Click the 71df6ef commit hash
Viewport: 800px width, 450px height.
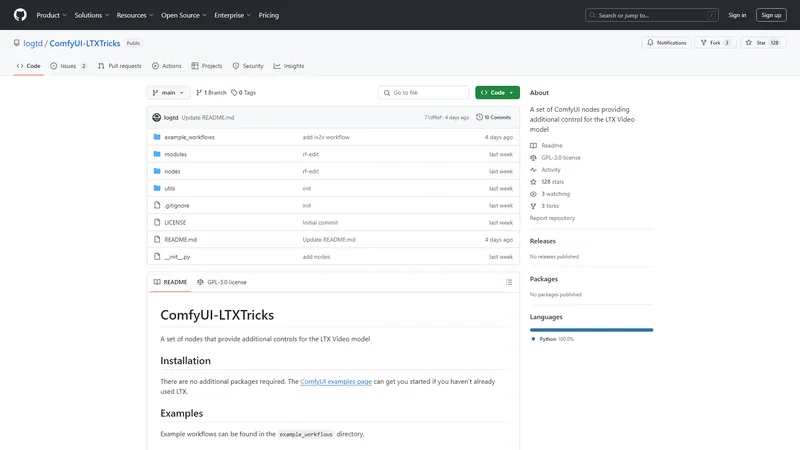(433, 117)
